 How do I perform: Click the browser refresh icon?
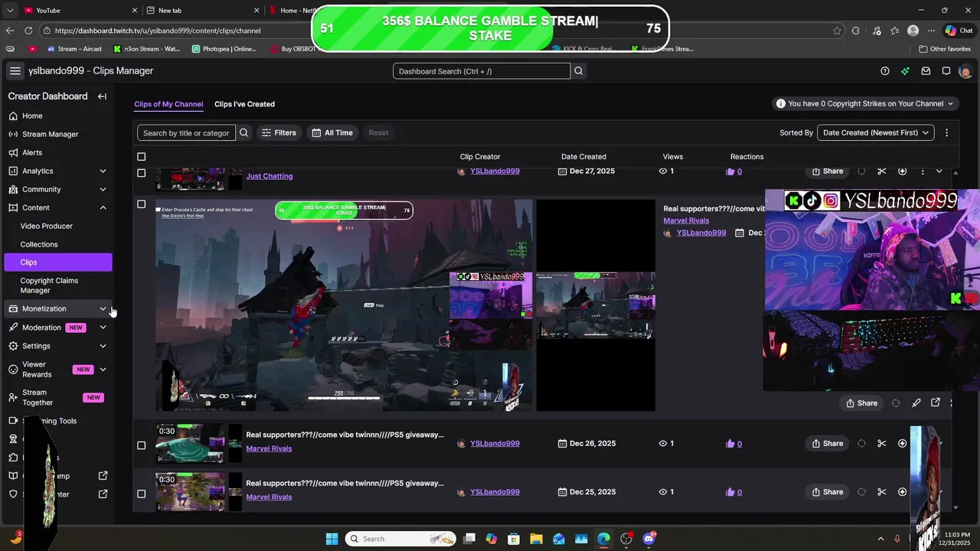click(28, 31)
